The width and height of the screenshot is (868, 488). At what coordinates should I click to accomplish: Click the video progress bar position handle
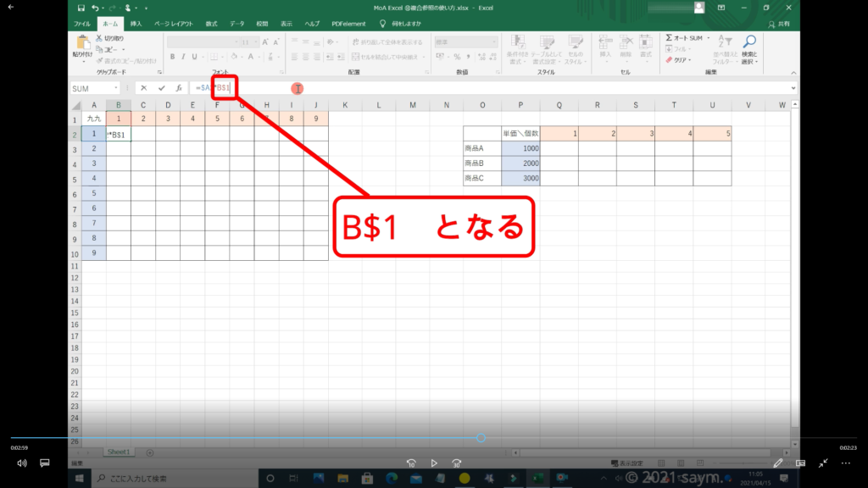[481, 438]
